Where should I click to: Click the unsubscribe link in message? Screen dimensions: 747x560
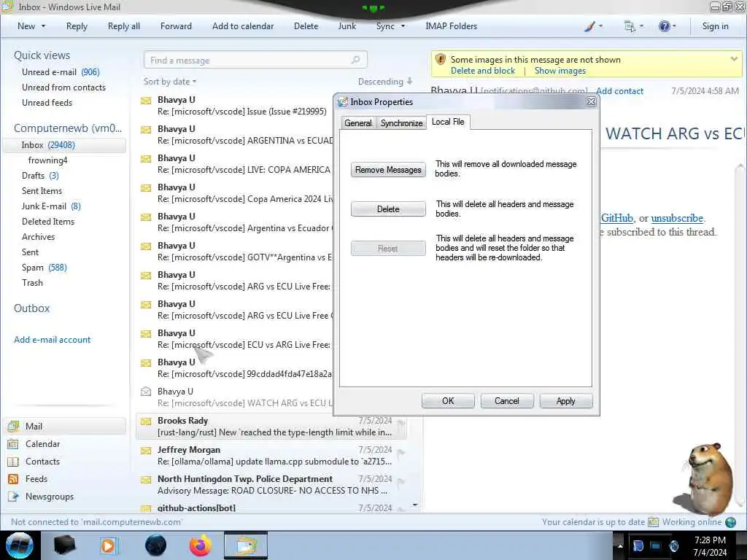(x=677, y=218)
